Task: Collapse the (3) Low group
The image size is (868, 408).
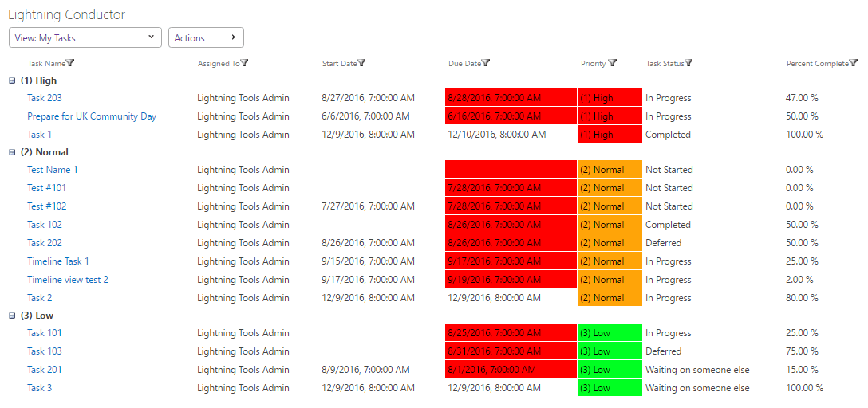Action: [x=12, y=316]
